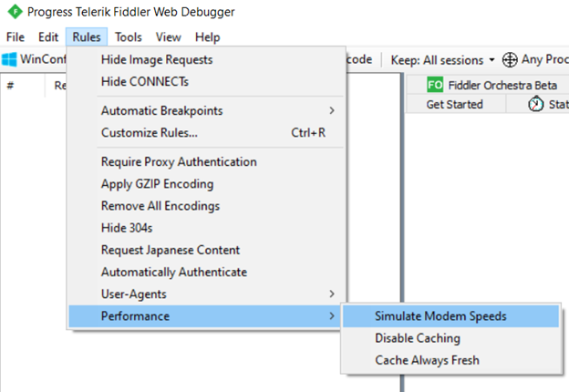Viewport: 569px width, 392px height.
Task: Expand the Performance submenu entry
Action: pyautogui.click(x=205, y=316)
